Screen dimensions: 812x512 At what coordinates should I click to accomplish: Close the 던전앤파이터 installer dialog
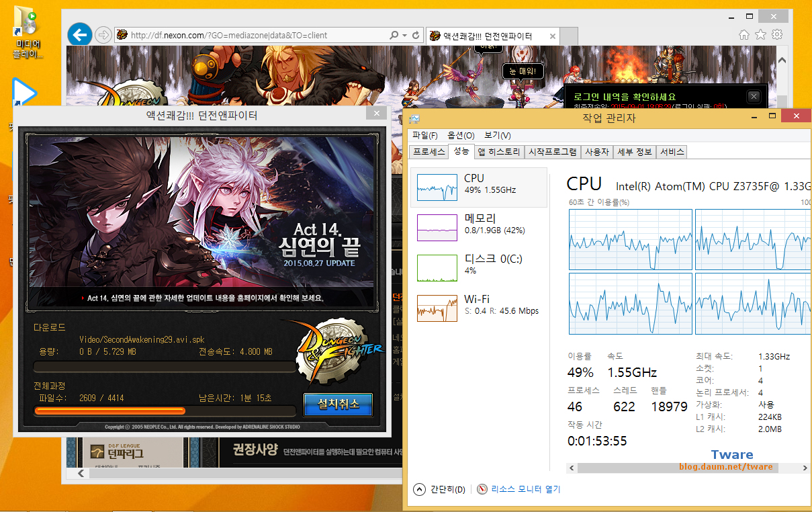pos(377,114)
